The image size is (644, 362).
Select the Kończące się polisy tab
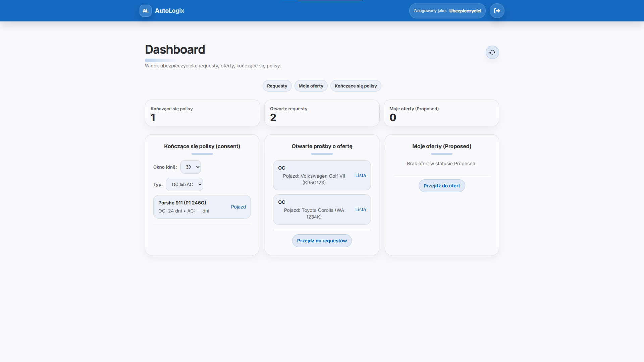pos(356,86)
